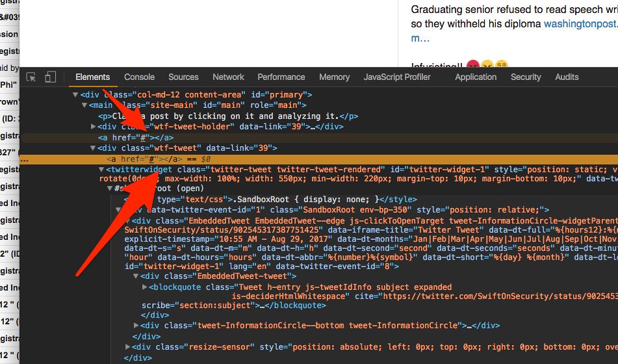618x364 pixels.
Task: Switch to the Security tab
Action: click(526, 77)
